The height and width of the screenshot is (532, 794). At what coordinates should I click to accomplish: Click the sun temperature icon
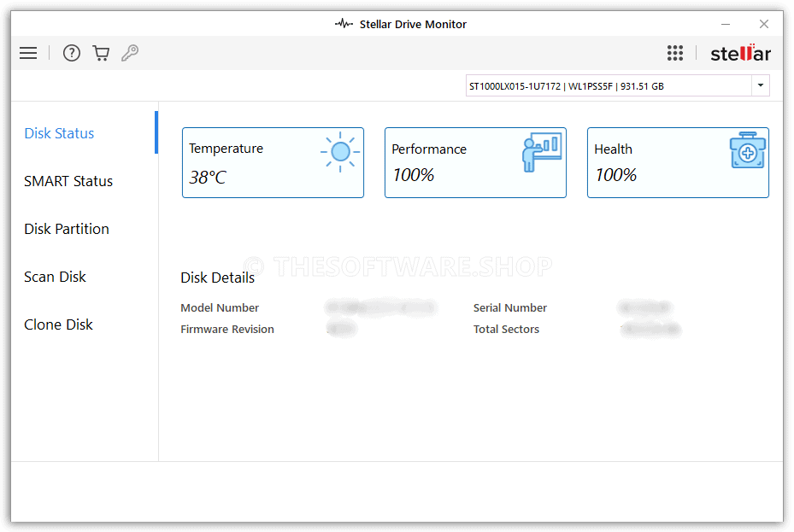[x=340, y=152]
